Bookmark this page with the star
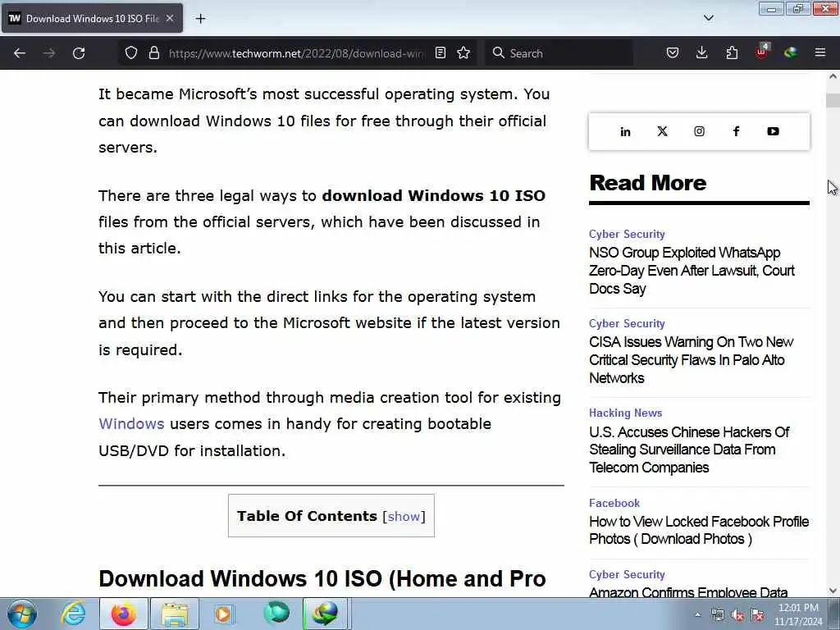The height and width of the screenshot is (630, 840). click(463, 53)
